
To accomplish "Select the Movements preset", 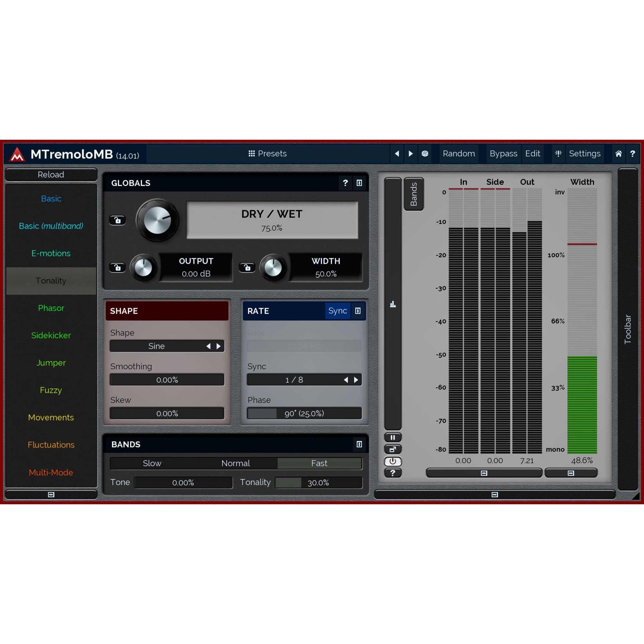I will click(x=51, y=417).
